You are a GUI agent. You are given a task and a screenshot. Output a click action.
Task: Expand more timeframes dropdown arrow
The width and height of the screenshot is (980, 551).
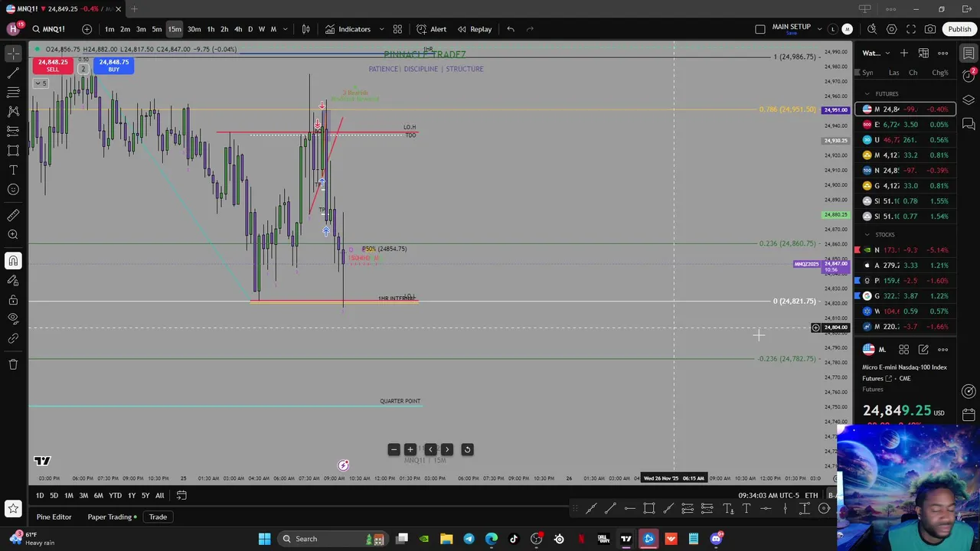[286, 29]
